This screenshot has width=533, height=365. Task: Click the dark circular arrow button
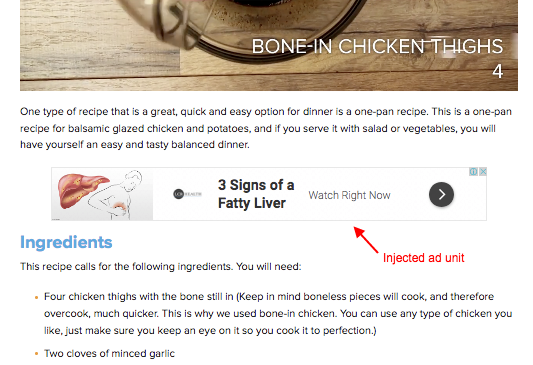click(441, 194)
